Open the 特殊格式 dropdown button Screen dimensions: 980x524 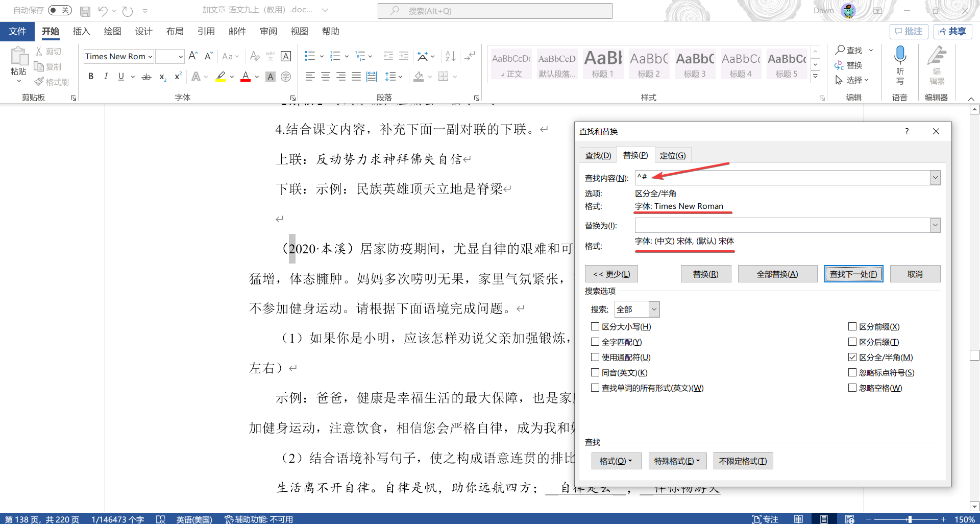(x=677, y=461)
